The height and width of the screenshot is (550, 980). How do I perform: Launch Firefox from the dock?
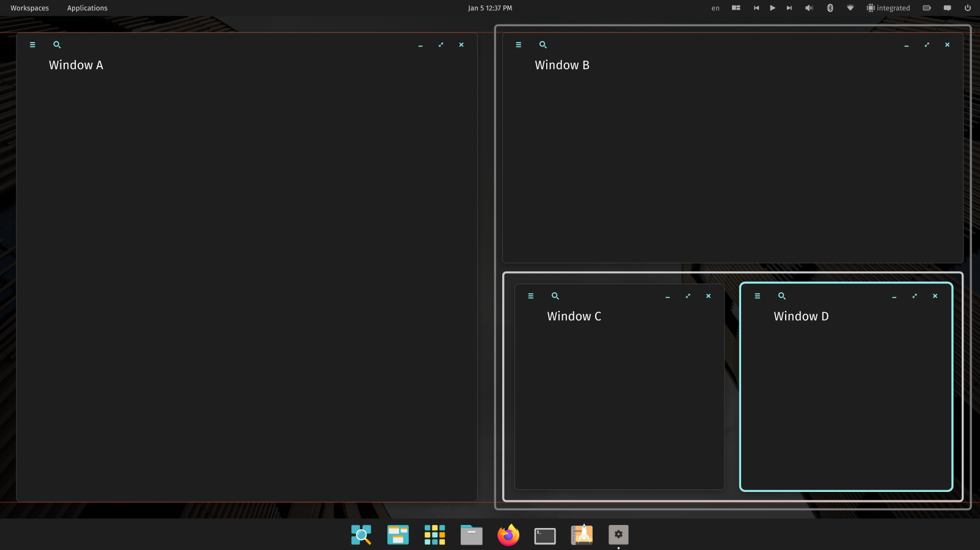pyautogui.click(x=508, y=535)
